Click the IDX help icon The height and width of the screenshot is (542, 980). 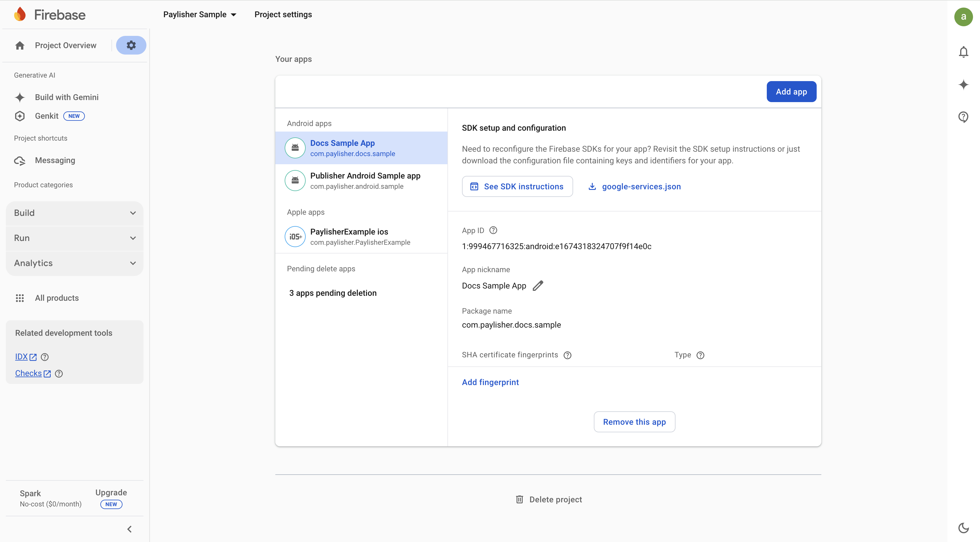45,357
